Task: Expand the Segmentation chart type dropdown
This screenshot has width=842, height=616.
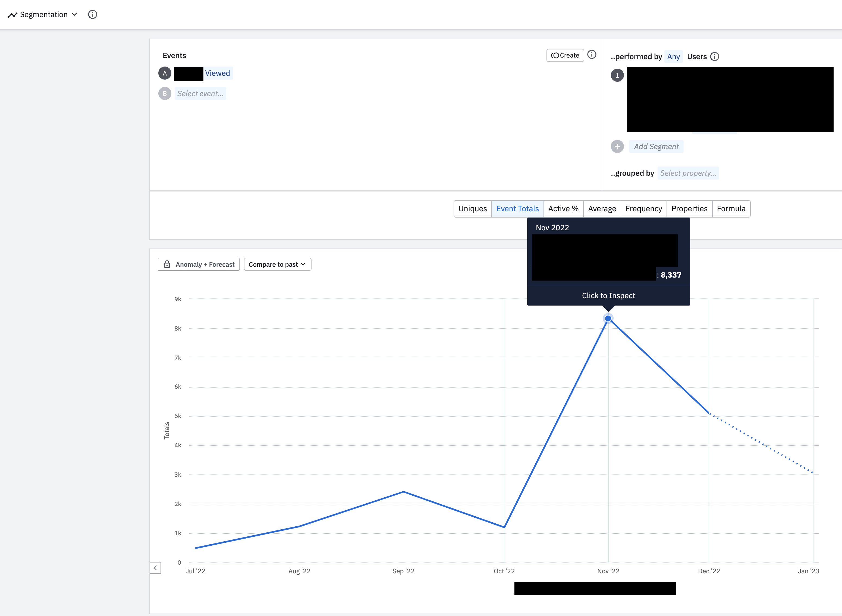Action: click(x=74, y=15)
